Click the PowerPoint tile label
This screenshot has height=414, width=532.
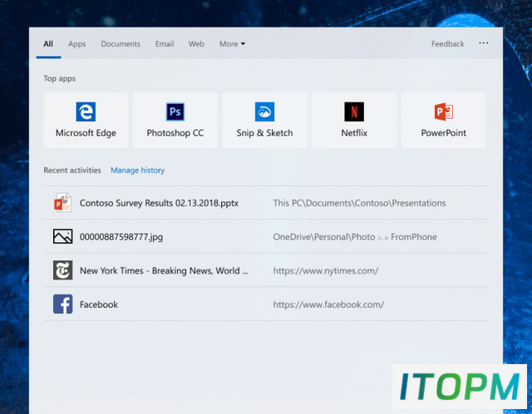coord(443,133)
